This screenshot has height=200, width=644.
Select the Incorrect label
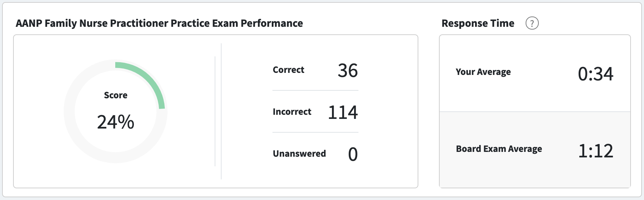pos(292,112)
